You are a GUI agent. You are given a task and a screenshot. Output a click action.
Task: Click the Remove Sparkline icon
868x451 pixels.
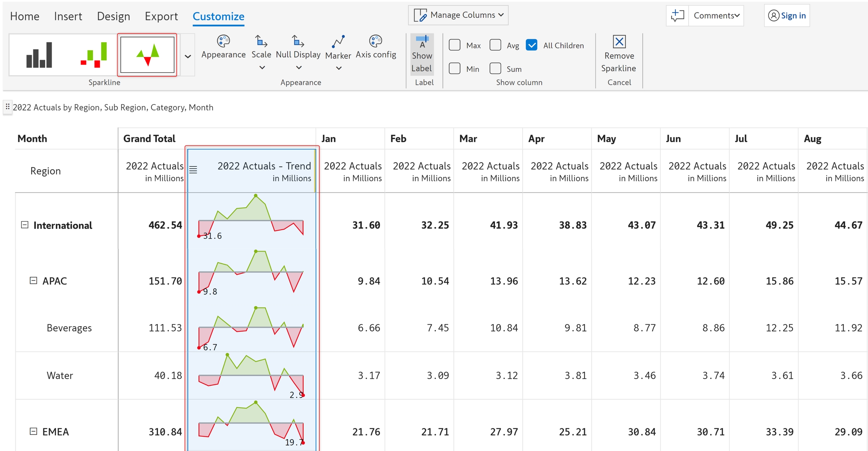click(x=619, y=42)
